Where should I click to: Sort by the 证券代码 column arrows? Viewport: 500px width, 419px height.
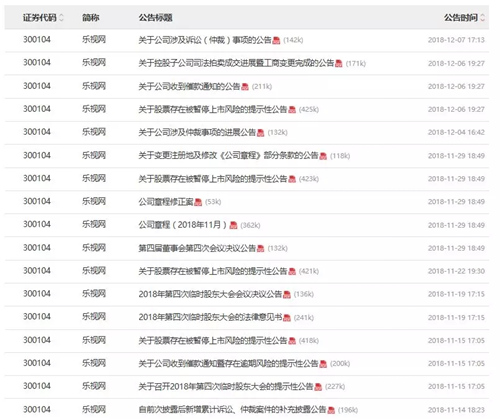pos(61,18)
